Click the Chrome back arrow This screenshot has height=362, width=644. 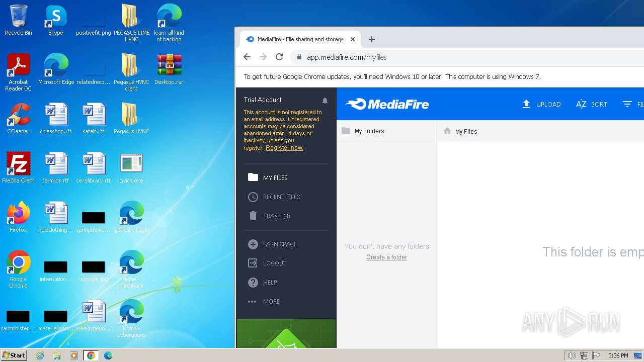coord(247,57)
